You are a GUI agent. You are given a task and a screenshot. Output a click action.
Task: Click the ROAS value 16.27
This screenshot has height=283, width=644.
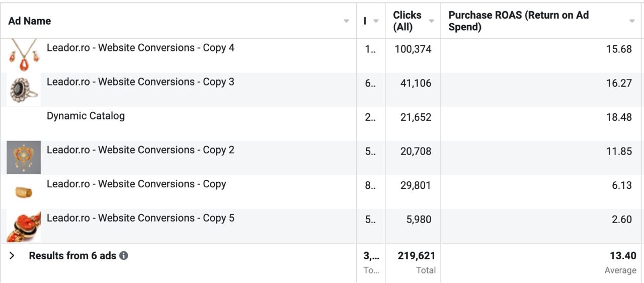coord(619,84)
